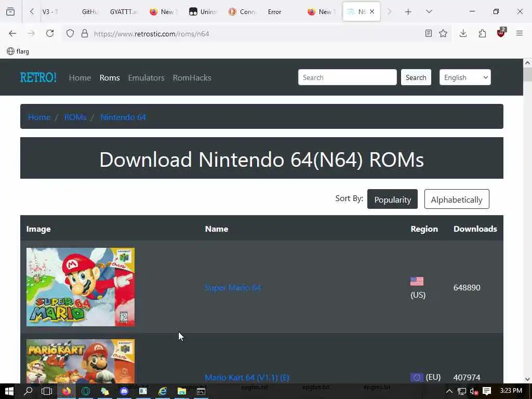Click the Downloads column header

(x=475, y=229)
